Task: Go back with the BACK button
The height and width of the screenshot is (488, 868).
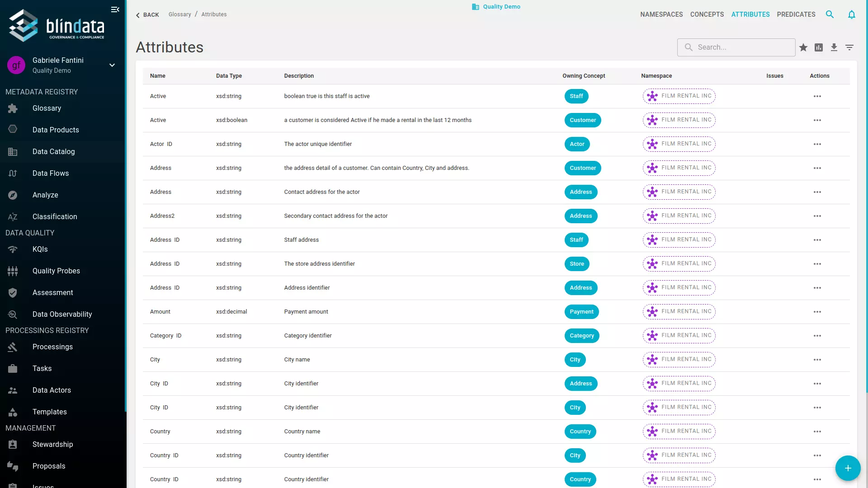Action: point(147,15)
